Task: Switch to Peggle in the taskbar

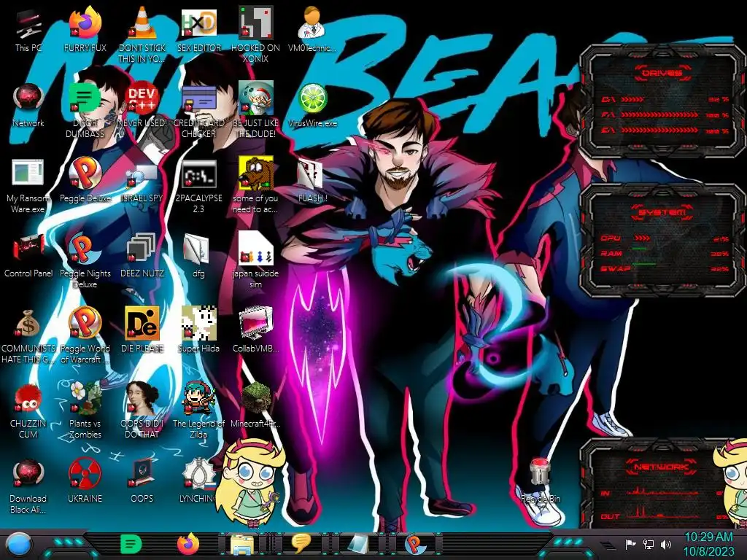Action: point(414,544)
